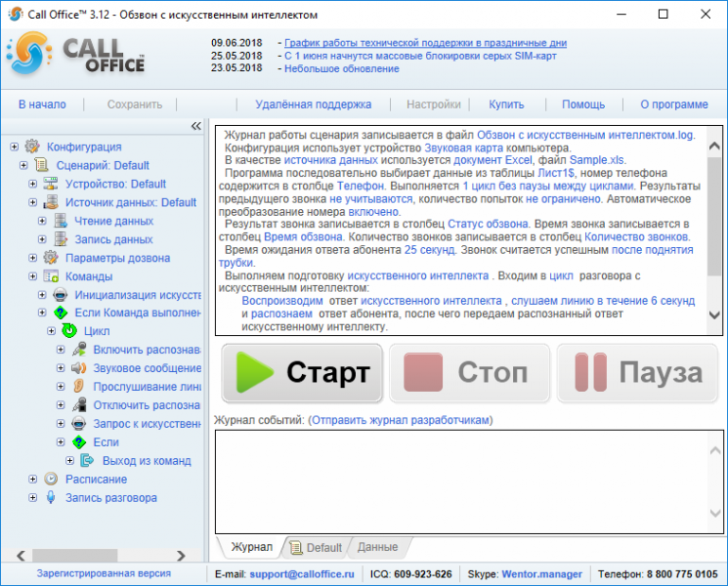The image size is (728, 586).
Task: Open the Настройки menu item
Action: (x=434, y=105)
